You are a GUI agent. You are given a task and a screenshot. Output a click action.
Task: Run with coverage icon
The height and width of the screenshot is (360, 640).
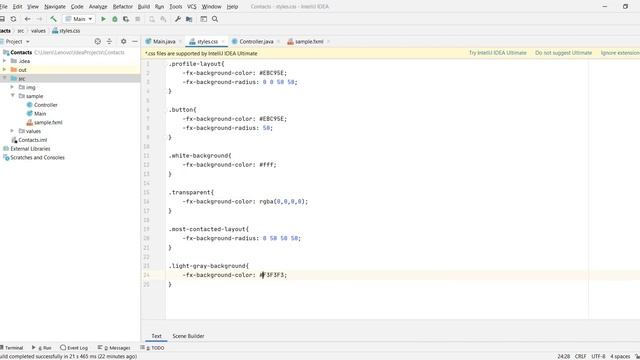(126, 19)
